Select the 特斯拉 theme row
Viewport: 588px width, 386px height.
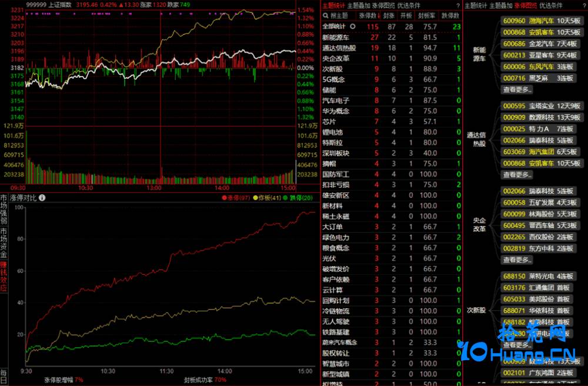click(x=392, y=142)
